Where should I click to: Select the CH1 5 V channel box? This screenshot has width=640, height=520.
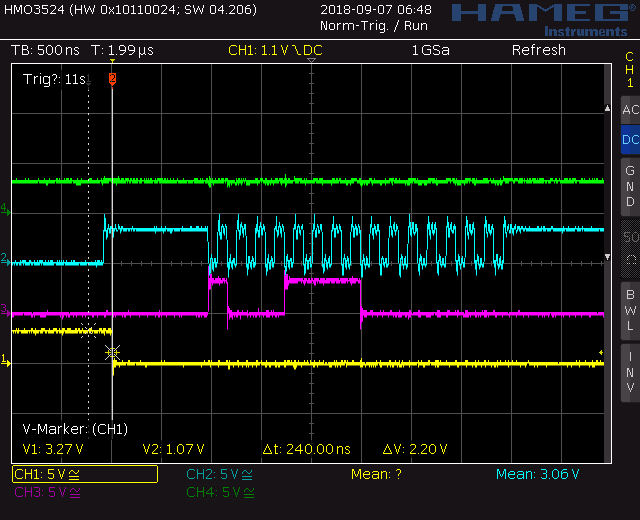point(85,474)
